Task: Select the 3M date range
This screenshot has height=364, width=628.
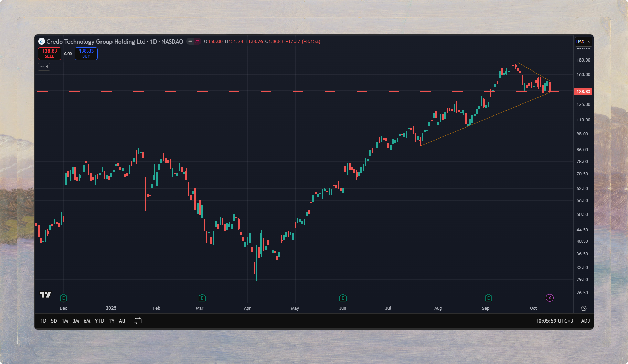Action: click(x=76, y=321)
